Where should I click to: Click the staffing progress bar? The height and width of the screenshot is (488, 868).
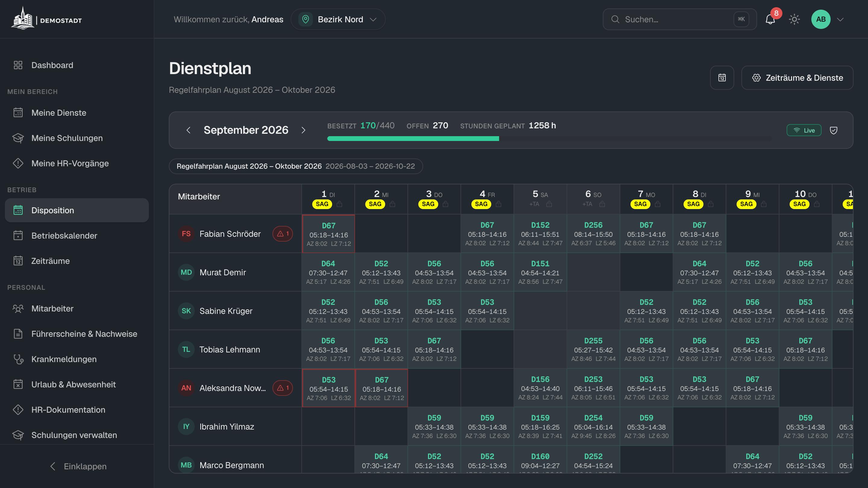pos(549,139)
